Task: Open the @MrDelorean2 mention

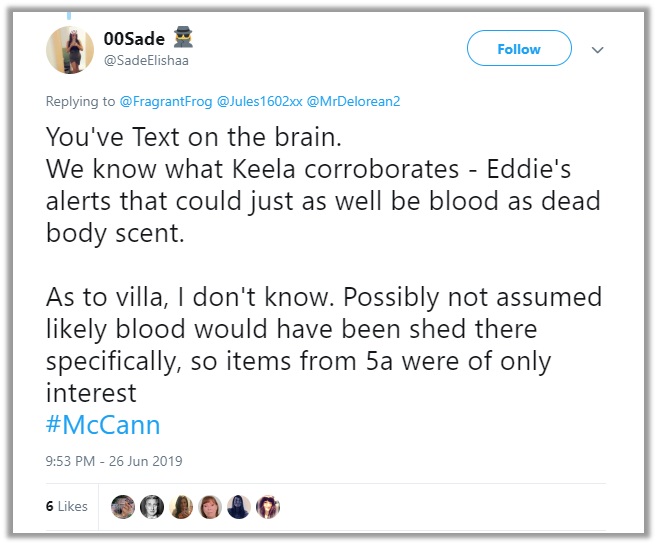Action: click(x=355, y=102)
